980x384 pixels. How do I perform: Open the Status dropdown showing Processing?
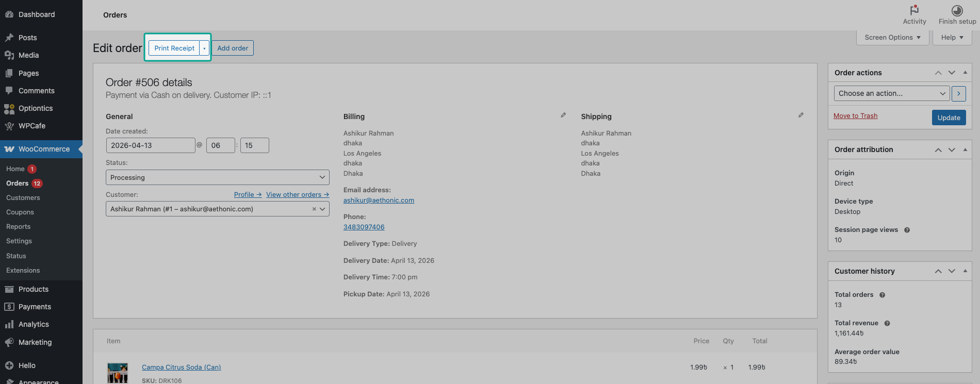[x=218, y=177]
